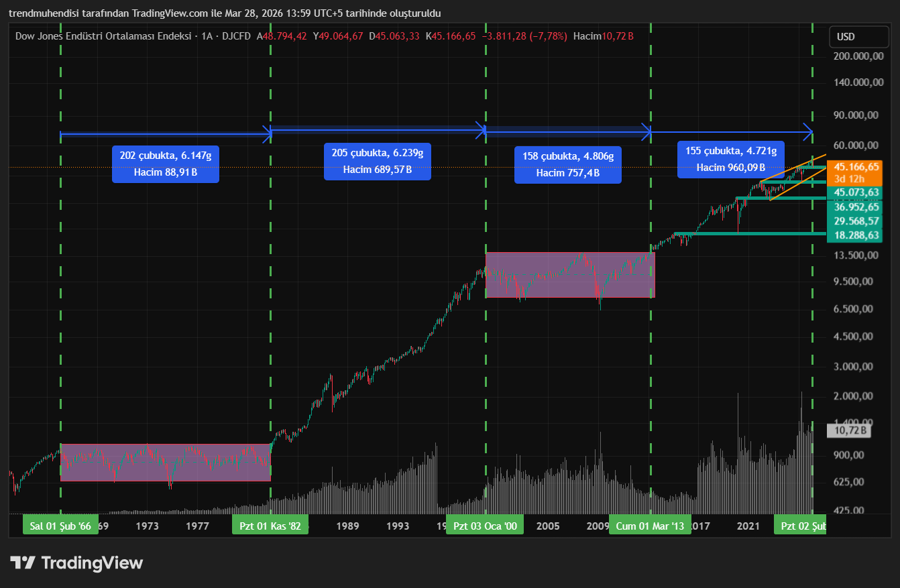This screenshot has width=900, height=588.
Task: Select the Dow Jones Endüstri Ortalaması Endeksi title
Action: pos(104,36)
